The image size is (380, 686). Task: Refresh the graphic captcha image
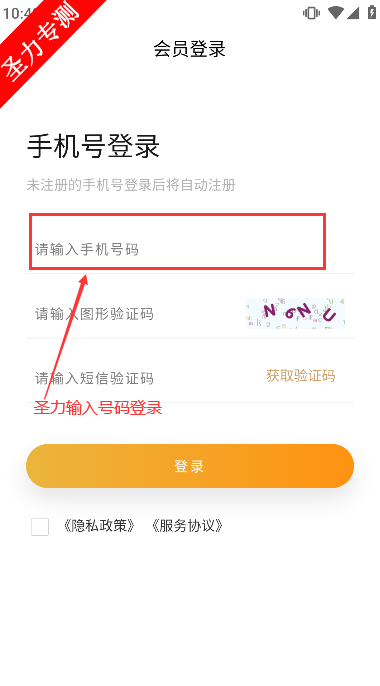pyautogui.click(x=296, y=313)
